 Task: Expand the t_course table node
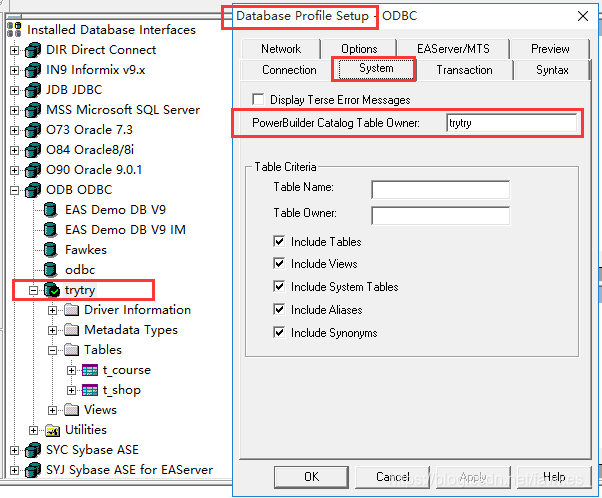tap(71, 370)
